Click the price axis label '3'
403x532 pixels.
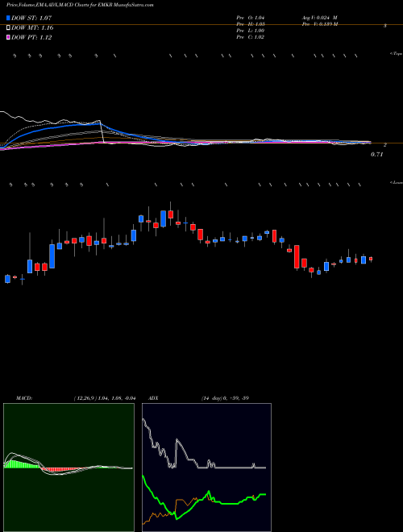pos(385,26)
